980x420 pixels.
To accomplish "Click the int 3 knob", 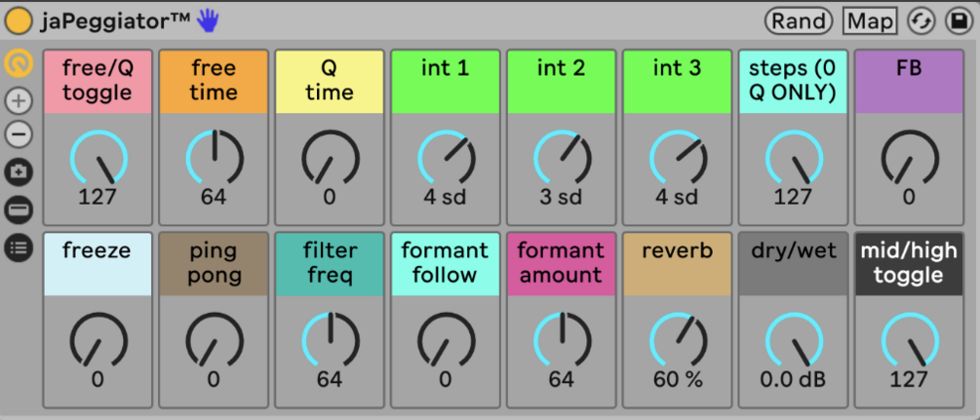I will (x=678, y=159).
